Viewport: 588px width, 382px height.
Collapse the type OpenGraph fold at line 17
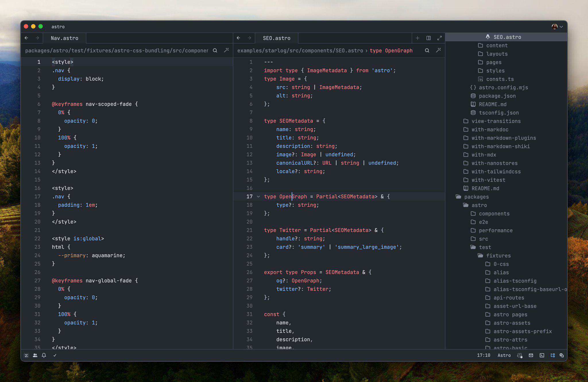coord(258,197)
